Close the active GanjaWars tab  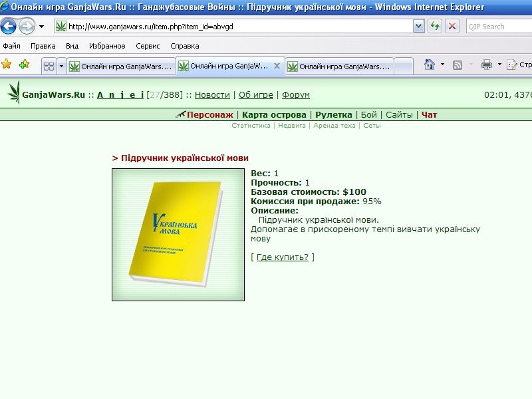pyautogui.click(x=277, y=66)
